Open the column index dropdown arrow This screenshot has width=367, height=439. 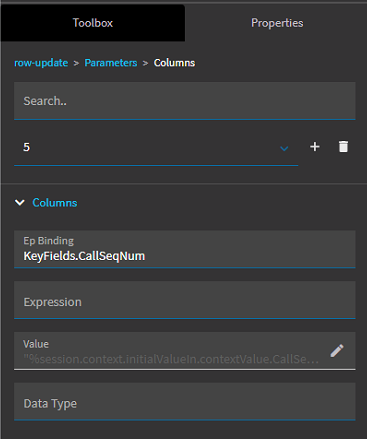tap(284, 148)
